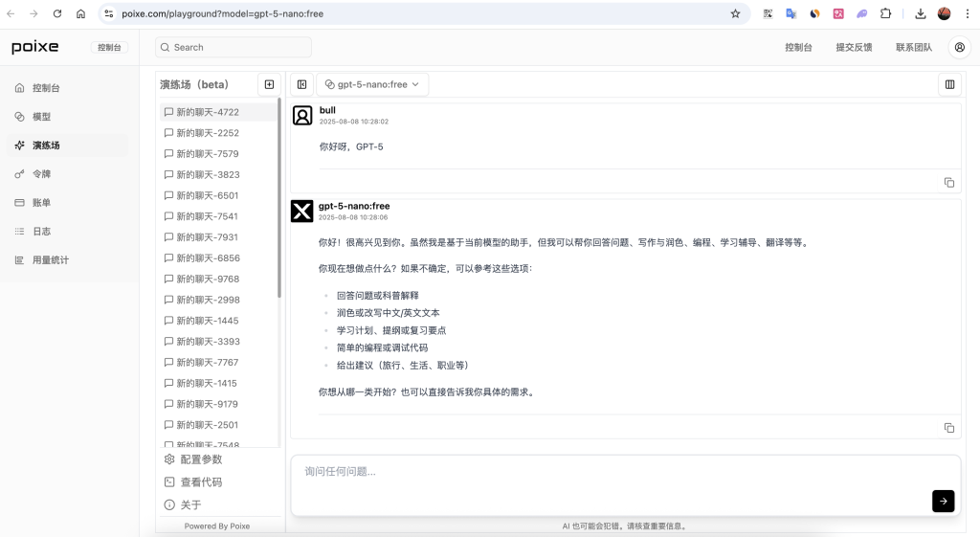Image resolution: width=980 pixels, height=537 pixels.
Task: Go to 令牌 tokens page
Action: pyautogui.click(x=41, y=174)
